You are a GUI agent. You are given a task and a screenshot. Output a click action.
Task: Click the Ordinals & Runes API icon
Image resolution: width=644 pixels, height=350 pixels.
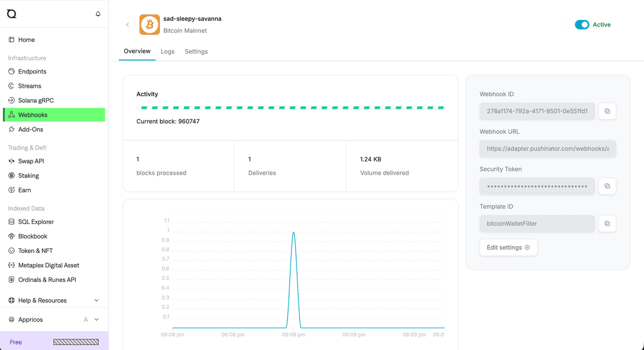click(12, 279)
